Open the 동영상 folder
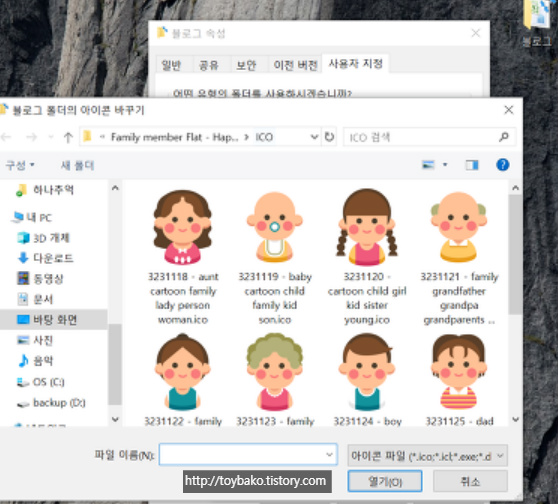 click(x=40, y=278)
